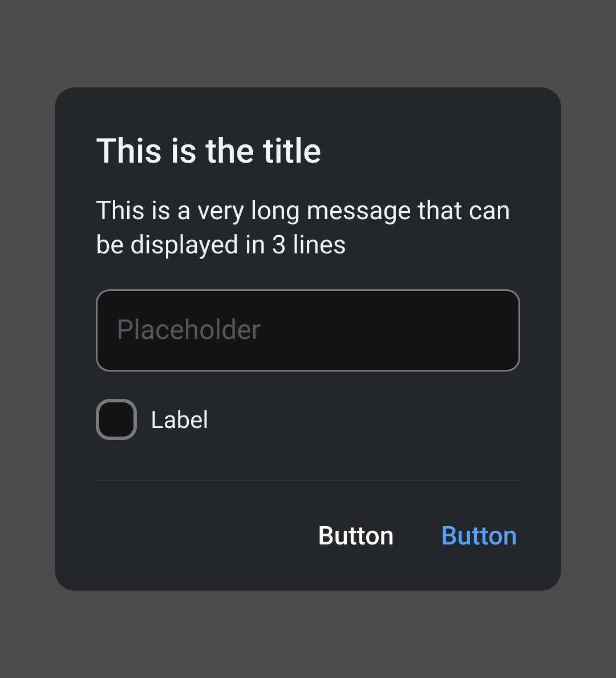Click the long message text in the dialog

302,227
